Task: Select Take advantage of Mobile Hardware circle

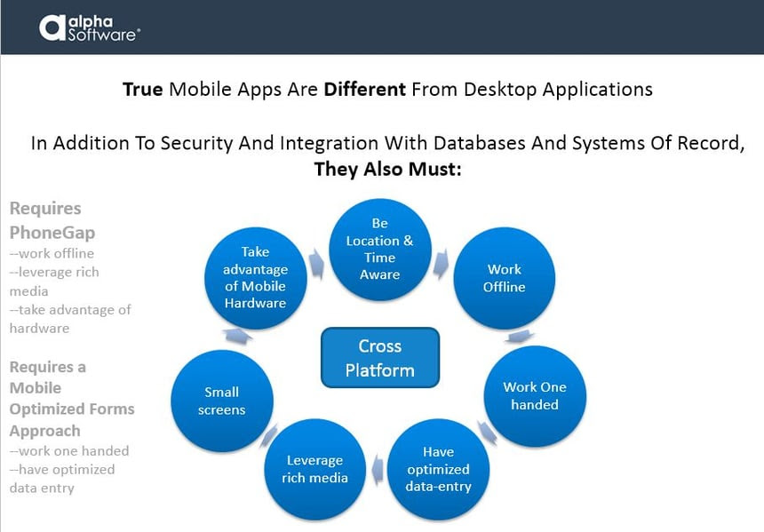Action: (x=256, y=278)
